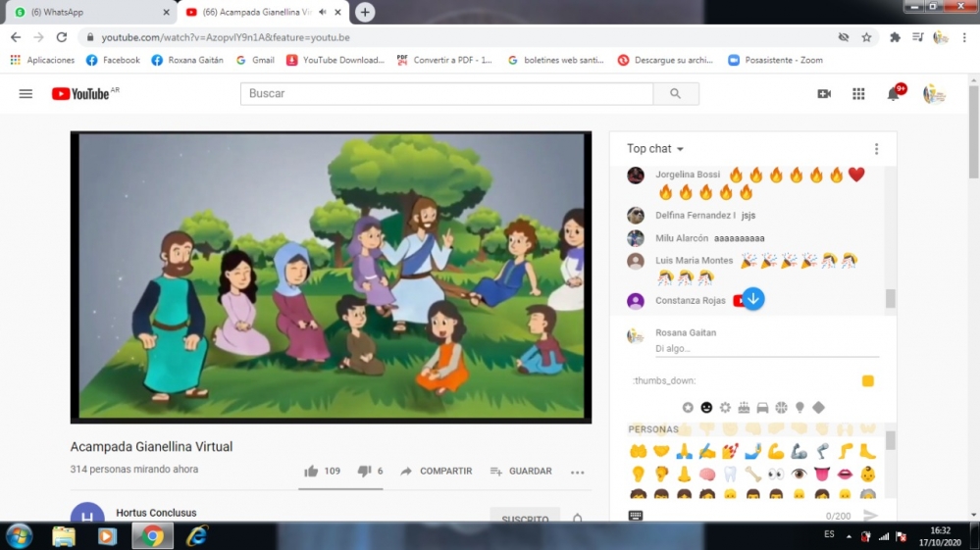Select the objects lightbulb emoji category

click(799, 408)
